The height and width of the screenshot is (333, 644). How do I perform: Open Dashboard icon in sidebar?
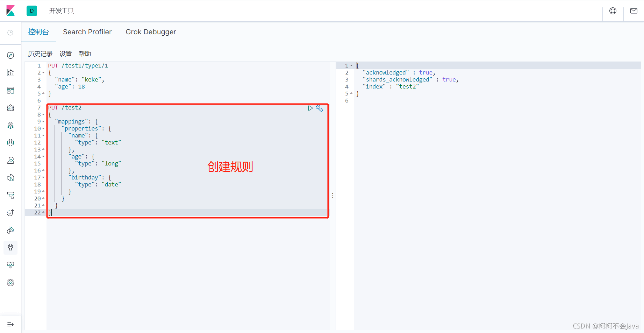click(x=10, y=90)
